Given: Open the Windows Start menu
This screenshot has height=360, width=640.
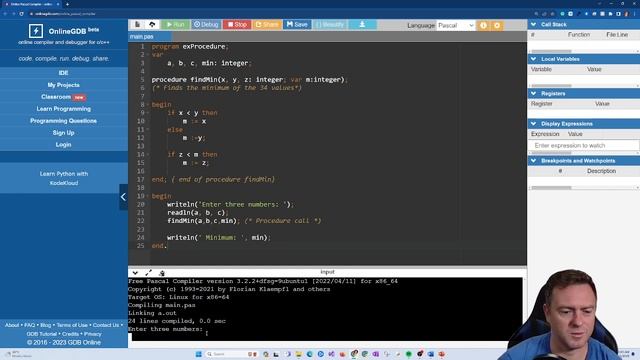Looking at the screenshot, I should tap(199, 354).
